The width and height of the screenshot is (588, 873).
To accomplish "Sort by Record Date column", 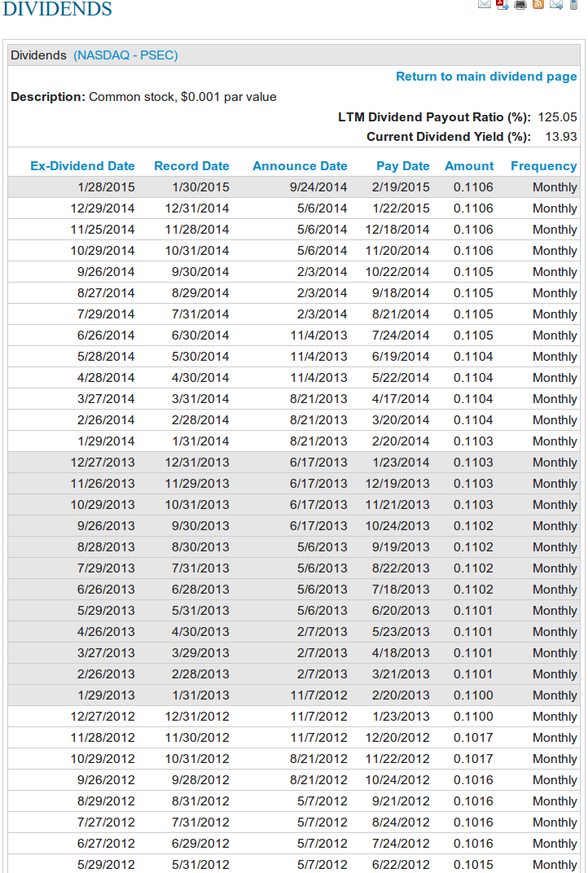I will click(191, 166).
